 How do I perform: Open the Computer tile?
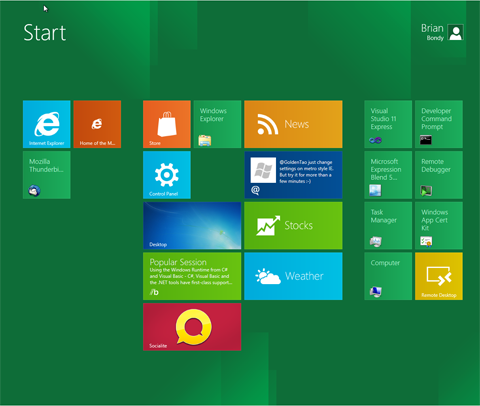388,276
